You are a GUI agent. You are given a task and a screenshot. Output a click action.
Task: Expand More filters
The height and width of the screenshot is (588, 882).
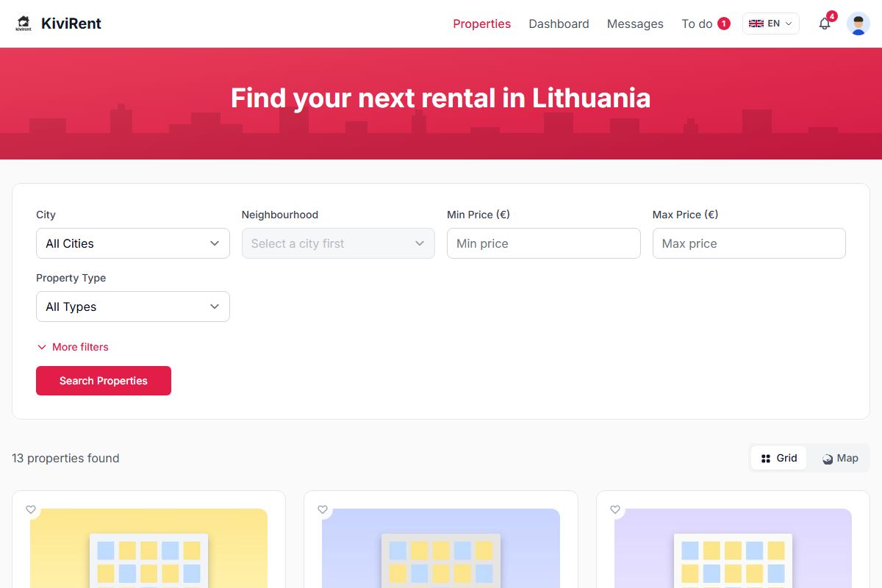[x=73, y=347]
